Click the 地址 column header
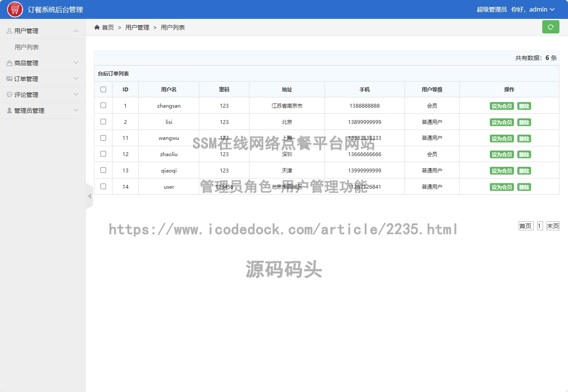 (287, 90)
